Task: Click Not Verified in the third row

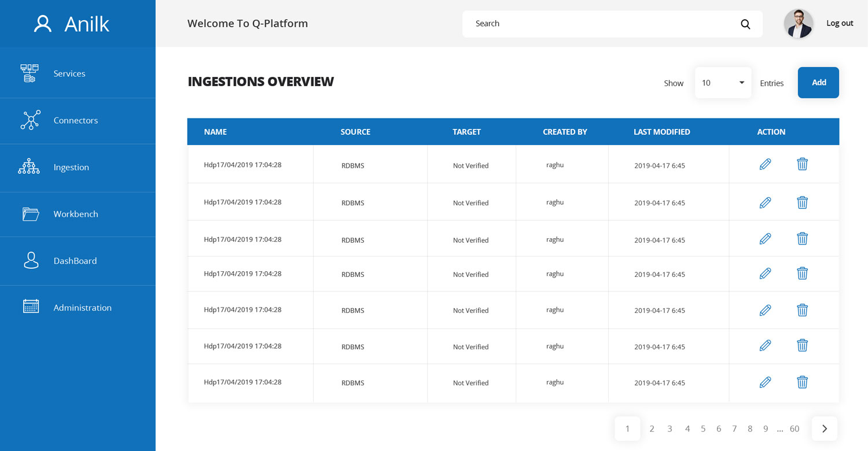Action: click(470, 240)
